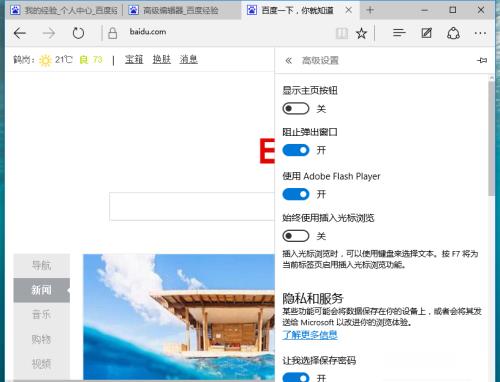The width and height of the screenshot is (500, 382).
Task: Open the Hub icon
Action: tap(399, 33)
